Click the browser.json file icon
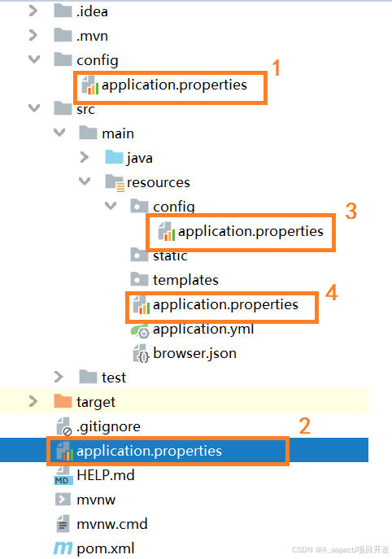 141,354
